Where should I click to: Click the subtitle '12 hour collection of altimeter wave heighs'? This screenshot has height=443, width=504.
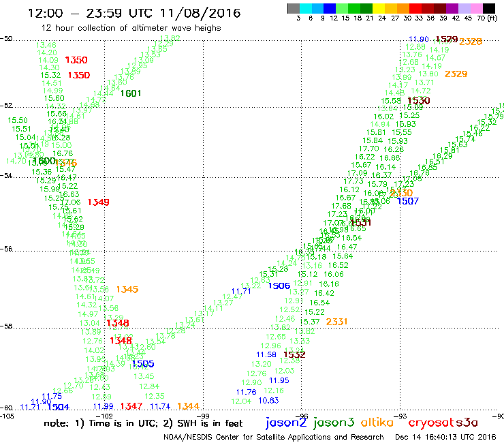131,29
